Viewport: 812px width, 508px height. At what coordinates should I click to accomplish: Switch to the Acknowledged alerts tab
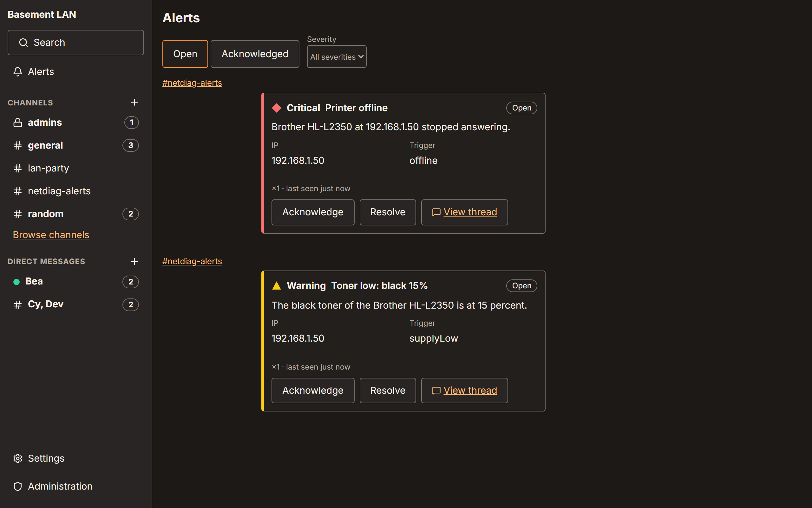(255, 54)
